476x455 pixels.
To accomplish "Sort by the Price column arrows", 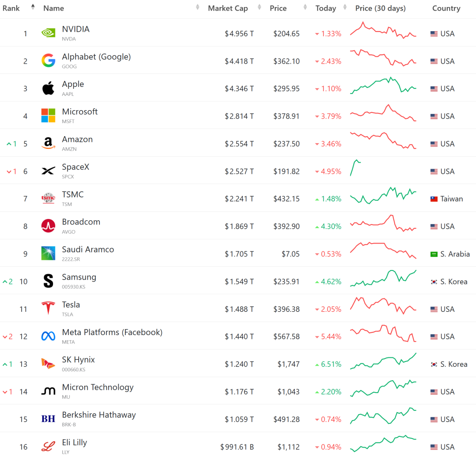I will (305, 7).
